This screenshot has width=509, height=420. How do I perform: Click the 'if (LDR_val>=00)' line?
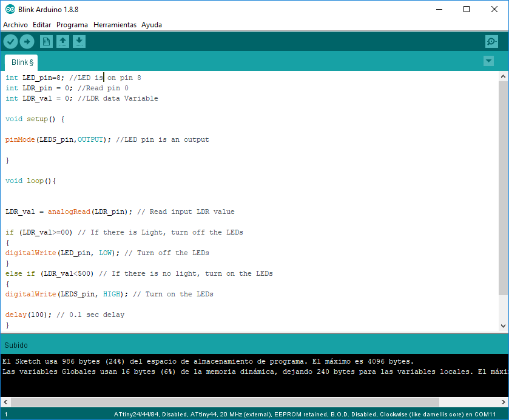click(x=124, y=233)
